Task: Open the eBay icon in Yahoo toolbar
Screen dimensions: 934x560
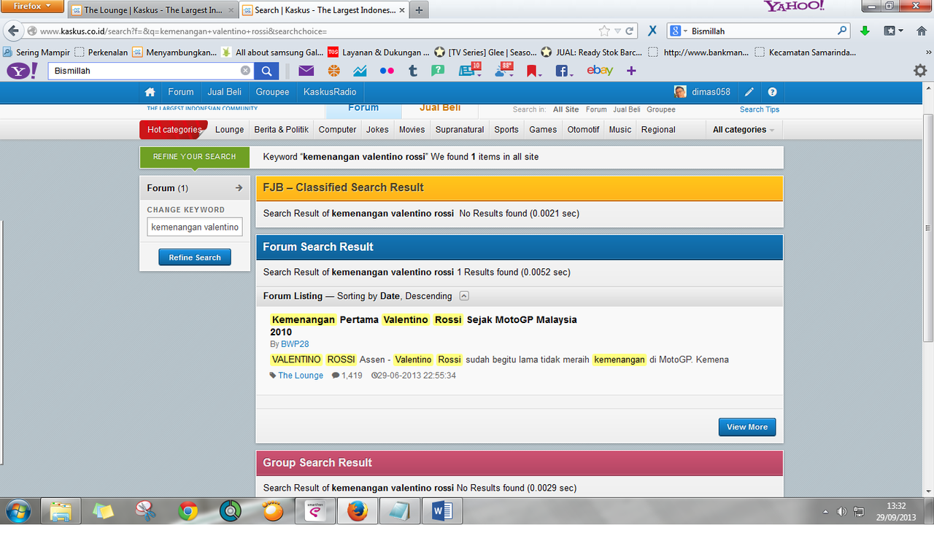Action: (600, 71)
